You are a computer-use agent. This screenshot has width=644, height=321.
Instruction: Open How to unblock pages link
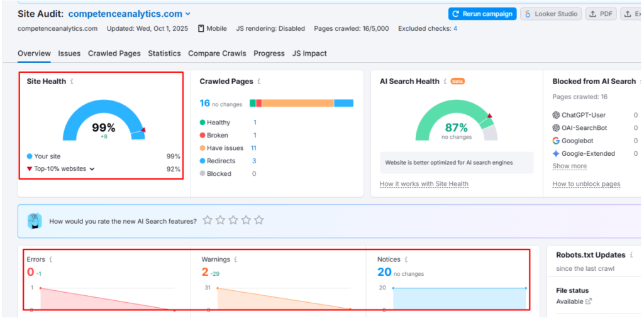(x=587, y=184)
